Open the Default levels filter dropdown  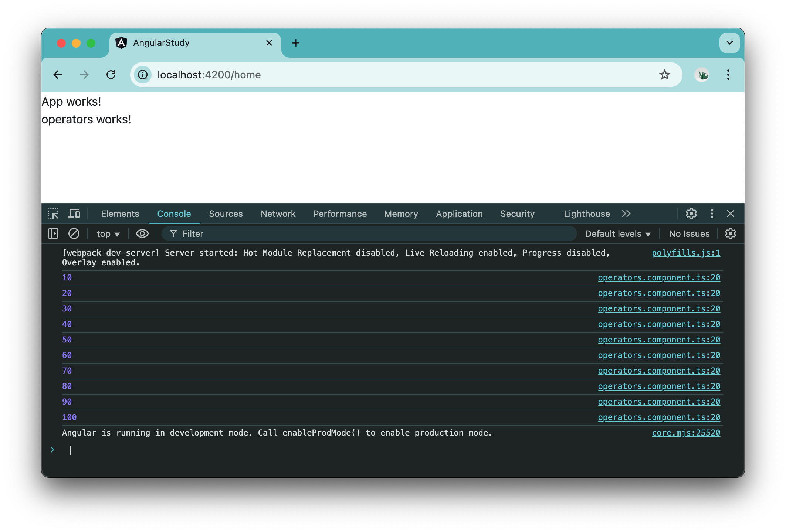point(617,233)
